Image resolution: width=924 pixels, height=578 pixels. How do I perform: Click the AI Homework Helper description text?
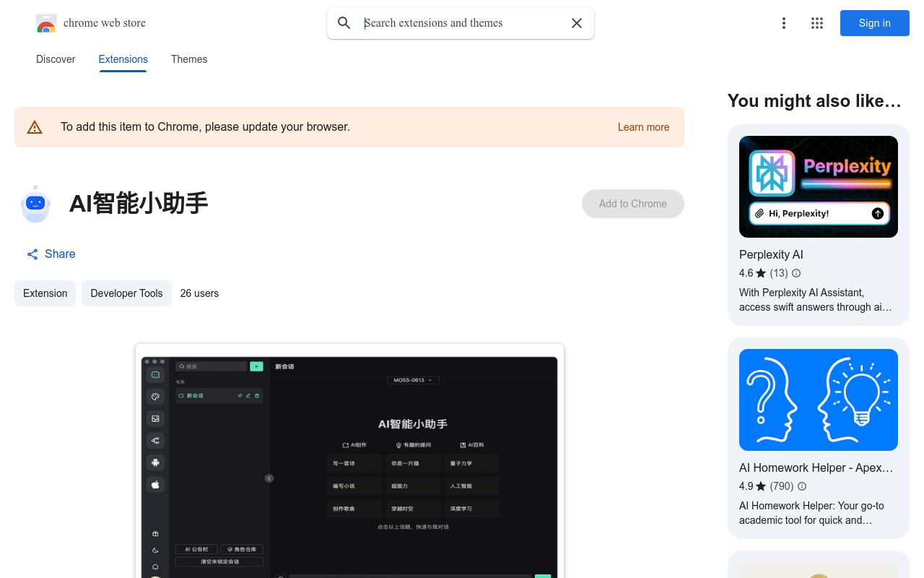(811, 513)
